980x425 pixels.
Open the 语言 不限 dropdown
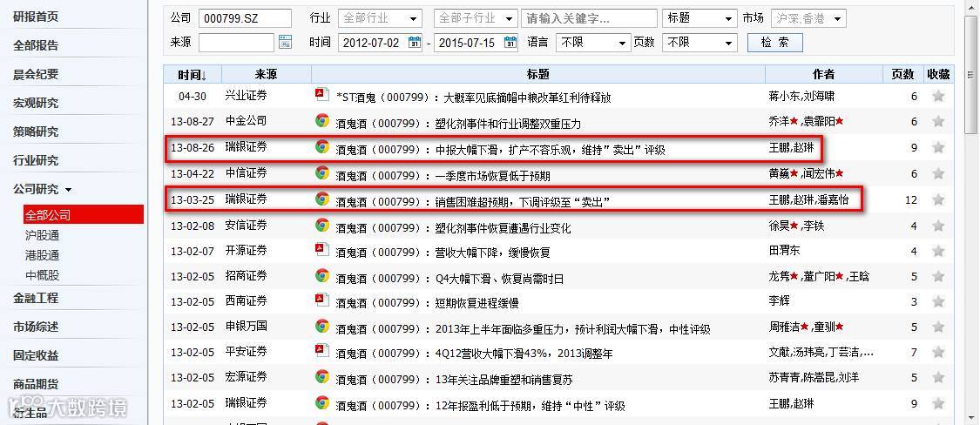593,43
